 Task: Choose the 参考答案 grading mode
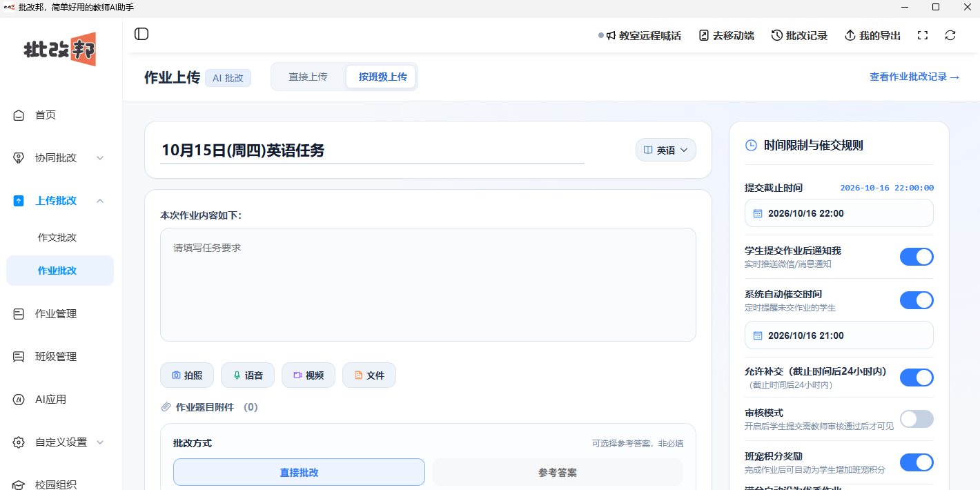click(558, 472)
